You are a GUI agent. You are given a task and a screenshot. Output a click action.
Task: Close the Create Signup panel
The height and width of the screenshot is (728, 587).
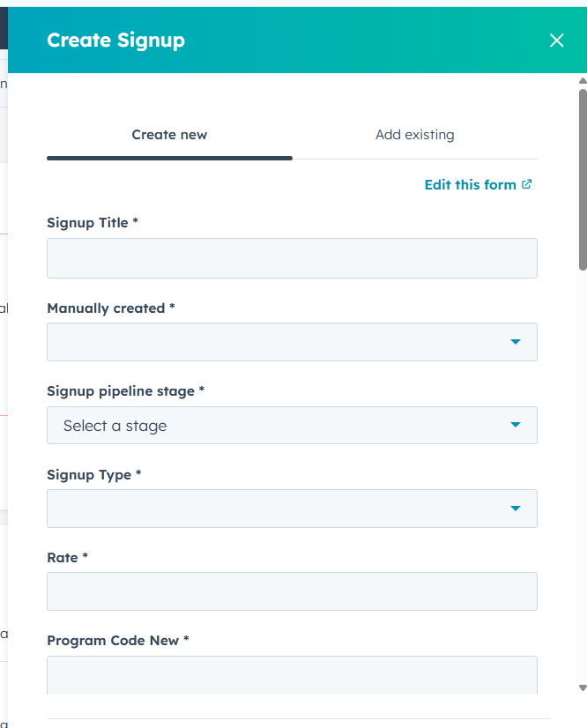tap(556, 41)
